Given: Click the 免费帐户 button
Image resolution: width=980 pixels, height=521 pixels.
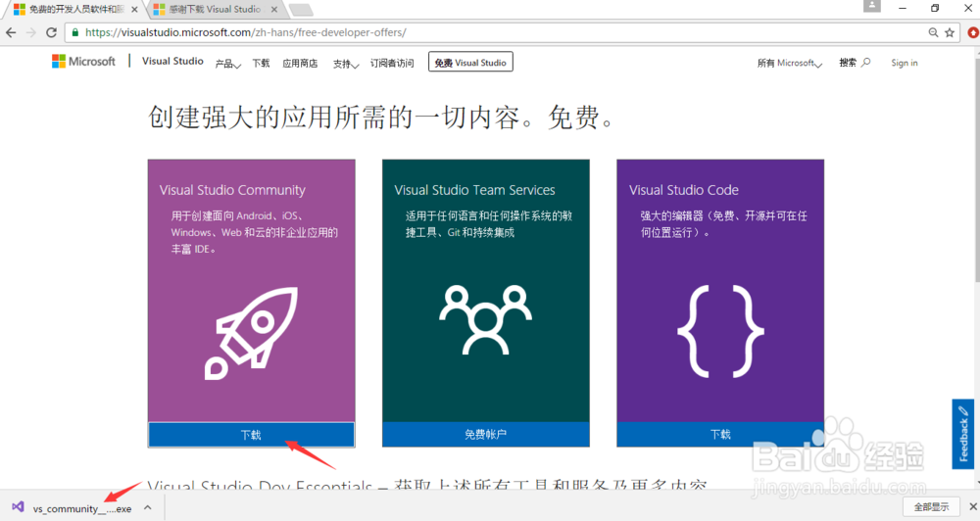Looking at the screenshot, I should pyautogui.click(x=486, y=434).
